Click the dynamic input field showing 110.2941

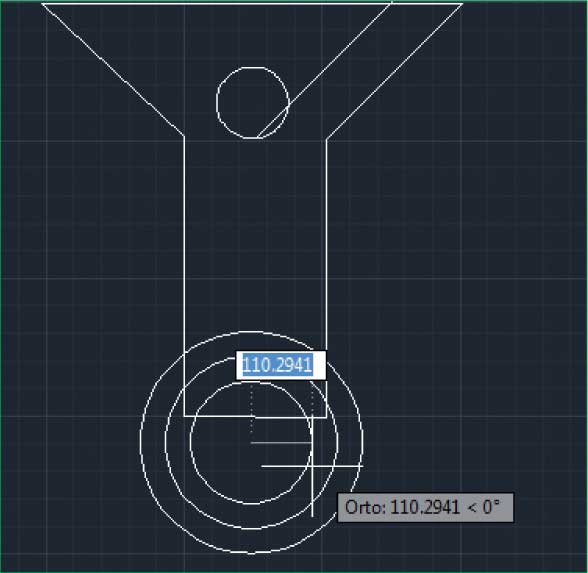(281, 365)
